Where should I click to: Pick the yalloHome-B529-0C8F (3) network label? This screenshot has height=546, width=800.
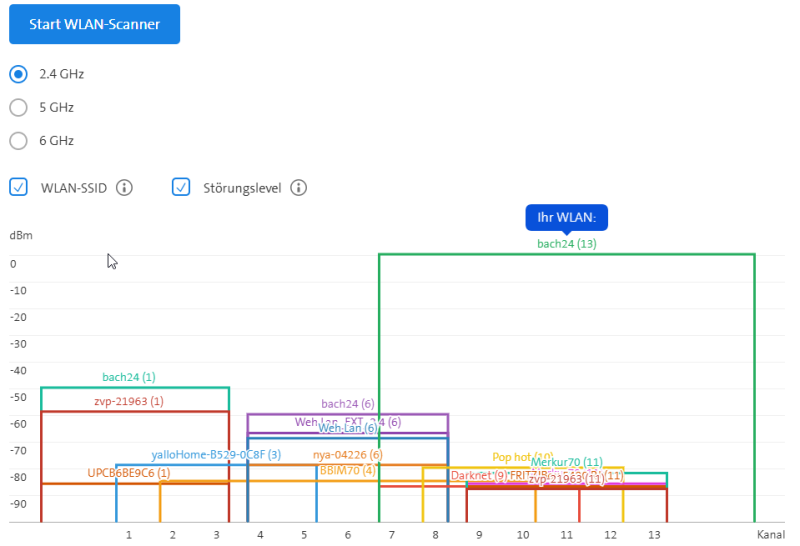[216, 455]
